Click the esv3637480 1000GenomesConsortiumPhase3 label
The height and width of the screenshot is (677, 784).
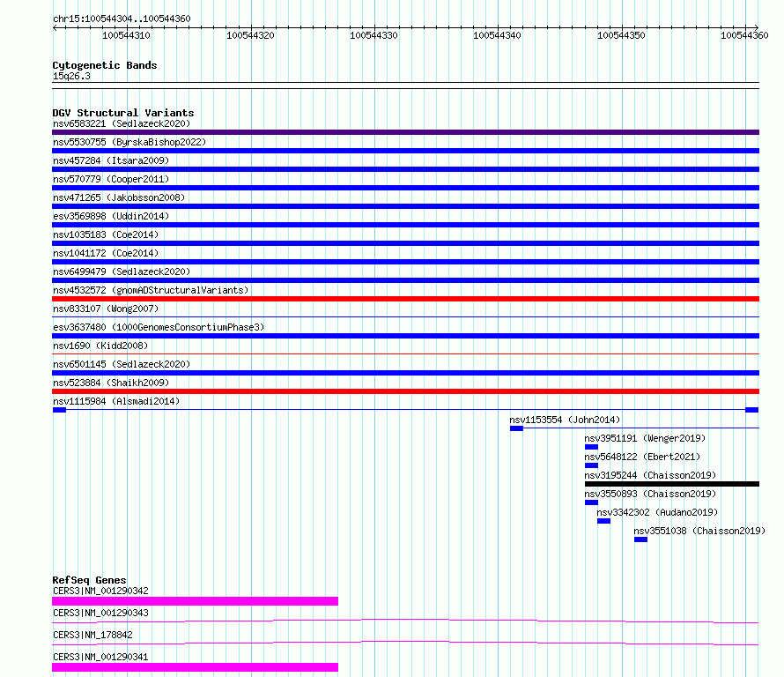click(158, 327)
